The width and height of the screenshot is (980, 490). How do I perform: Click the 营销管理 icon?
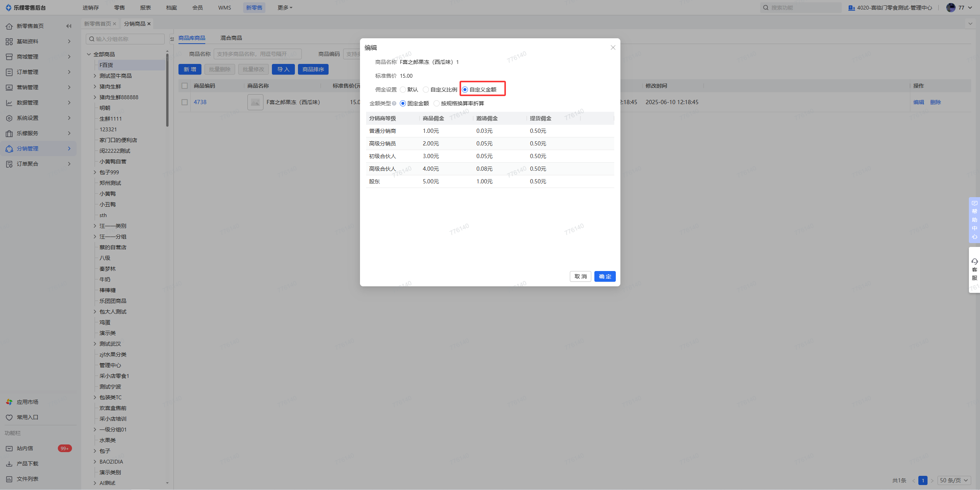[9, 87]
